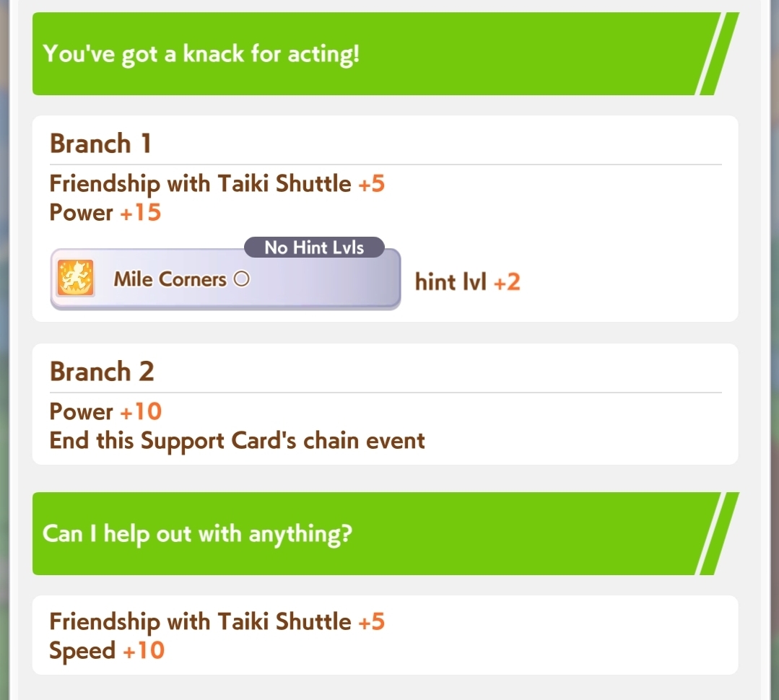Tap 'End this Support Card's chain event' text
Screen dimensions: 779x700
point(237,441)
